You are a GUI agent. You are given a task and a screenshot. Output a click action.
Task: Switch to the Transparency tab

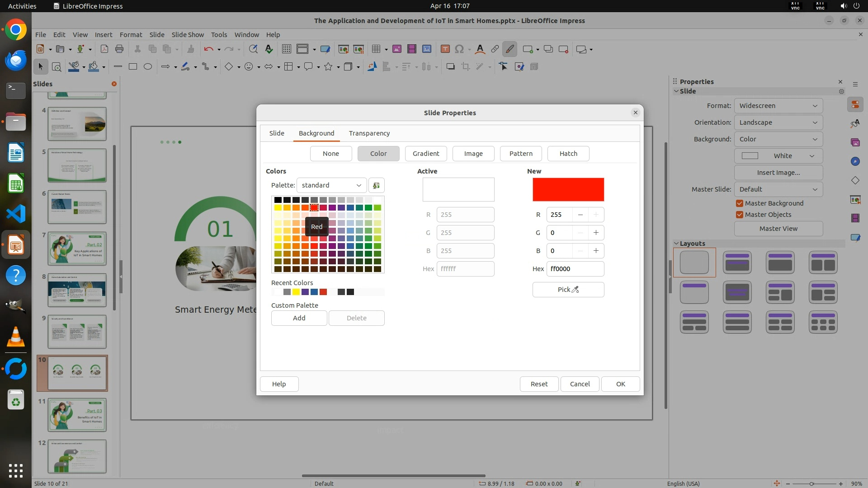(x=369, y=133)
